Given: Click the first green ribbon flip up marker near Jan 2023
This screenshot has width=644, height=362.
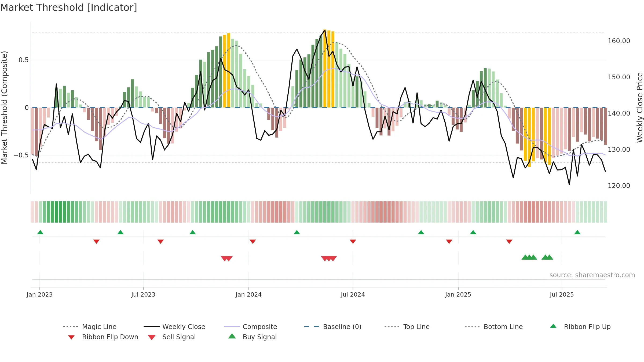Looking at the screenshot, I should 40,232.
